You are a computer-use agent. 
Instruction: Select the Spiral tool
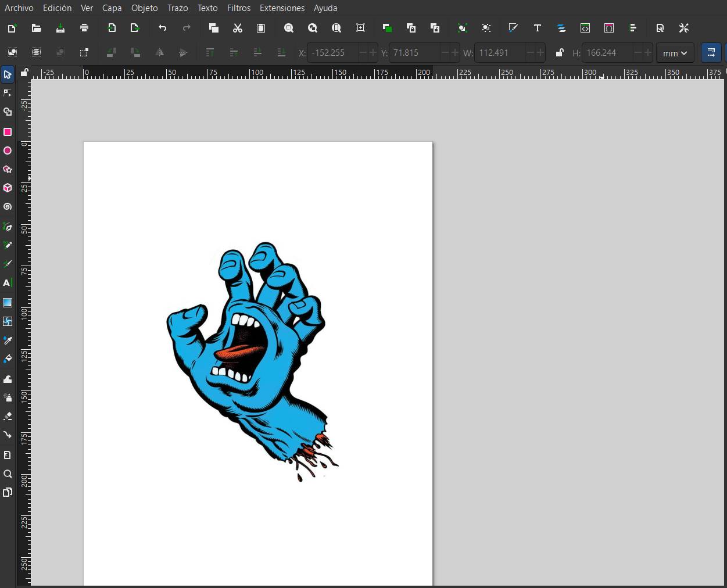(8, 207)
